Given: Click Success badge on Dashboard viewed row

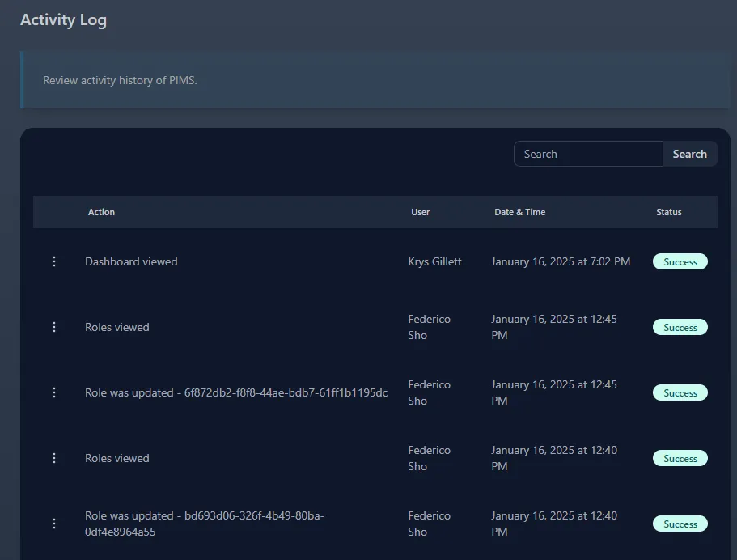Looking at the screenshot, I should (680, 261).
